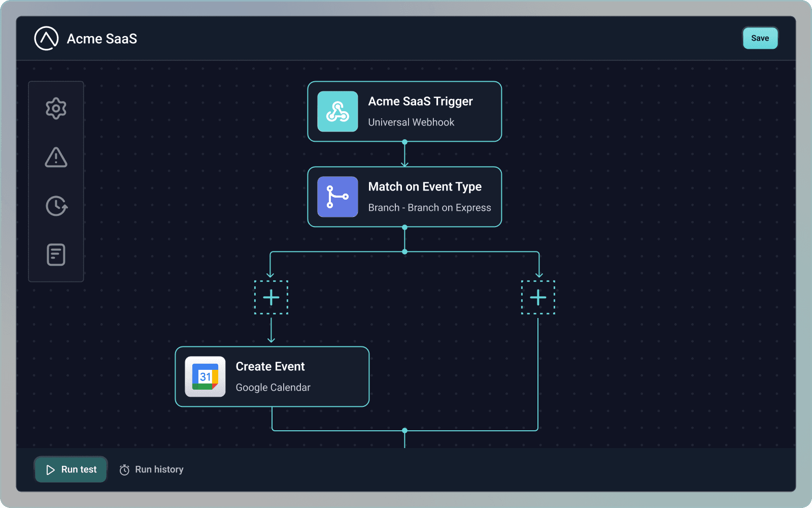
Task: Save the workflow
Action: click(760, 38)
